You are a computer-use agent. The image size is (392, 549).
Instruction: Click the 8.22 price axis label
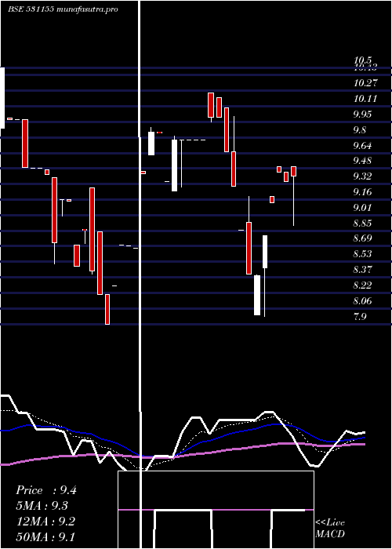coord(362,285)
